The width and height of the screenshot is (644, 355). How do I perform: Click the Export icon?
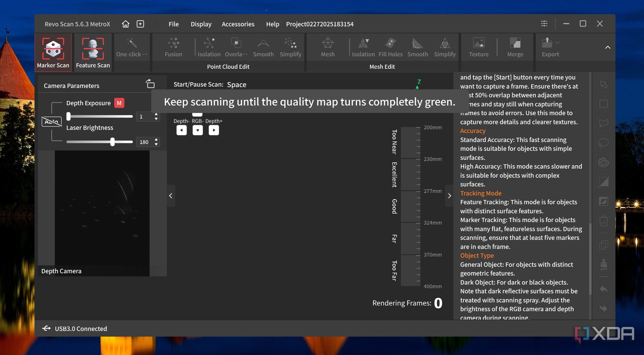click(547, 43)
